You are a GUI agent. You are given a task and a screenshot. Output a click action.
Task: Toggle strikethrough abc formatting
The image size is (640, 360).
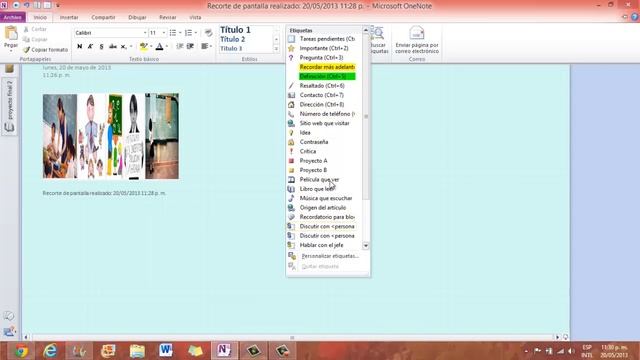point(113,47)
